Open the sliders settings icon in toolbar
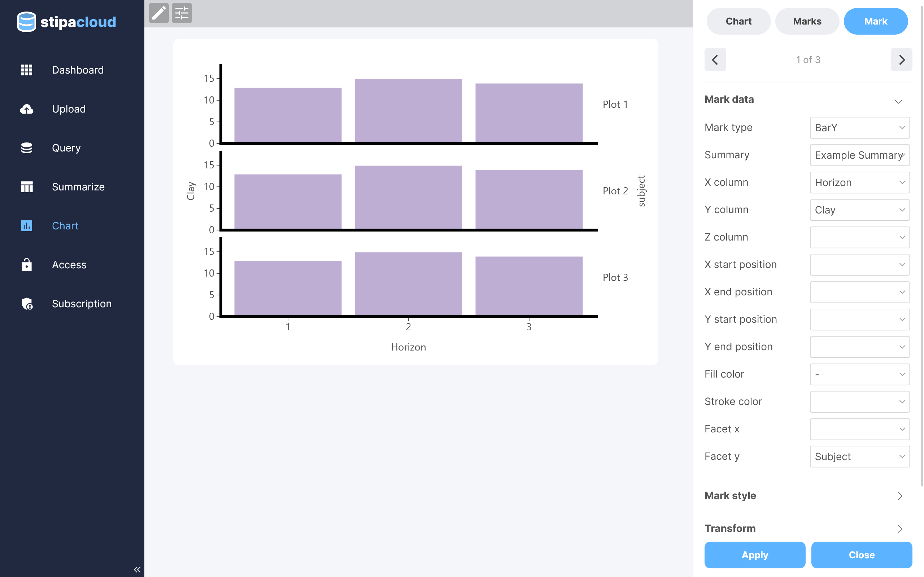Viewport: 924px width, 577px height. (182, 13)
